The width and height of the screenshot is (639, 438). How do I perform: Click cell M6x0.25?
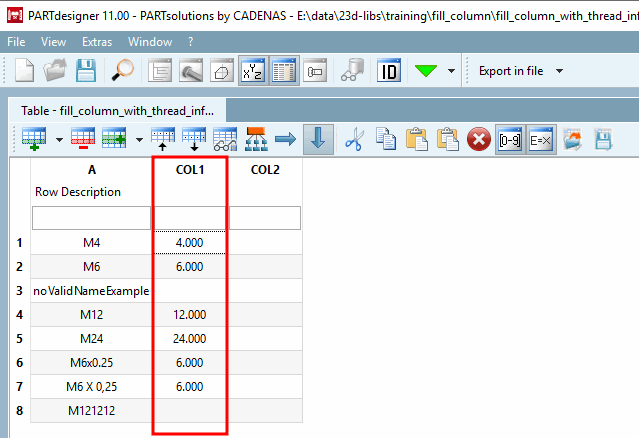(92, 363)
